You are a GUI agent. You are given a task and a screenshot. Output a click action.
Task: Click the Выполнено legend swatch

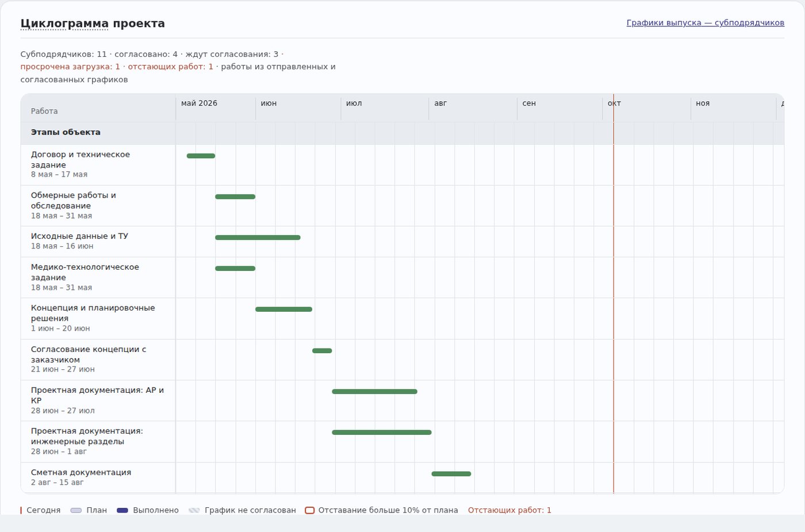(122, 510)
